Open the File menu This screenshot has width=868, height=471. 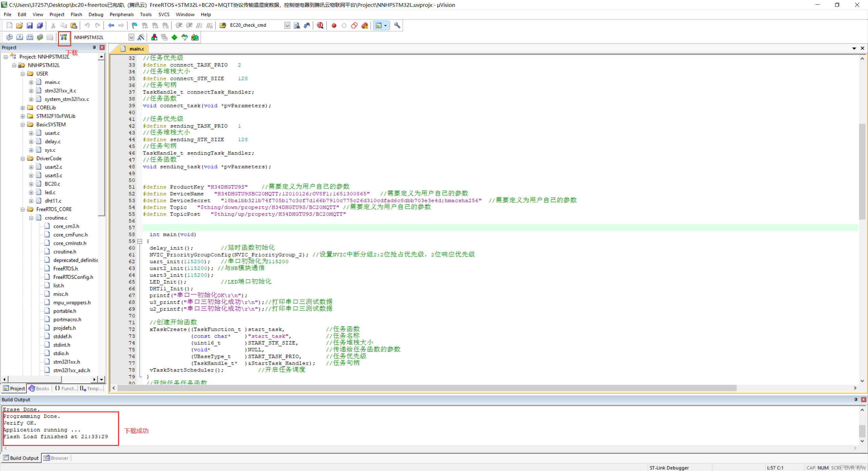[7, 15]
